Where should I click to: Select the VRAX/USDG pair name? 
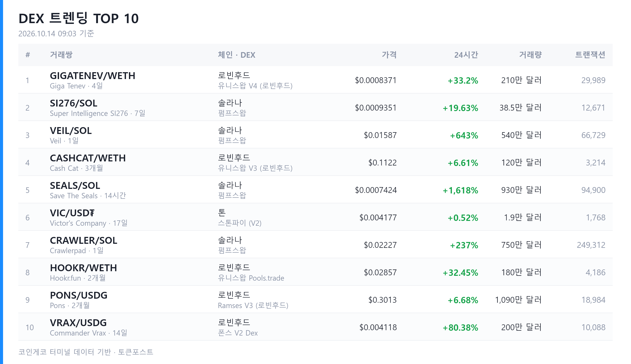(x=78, y=323)
